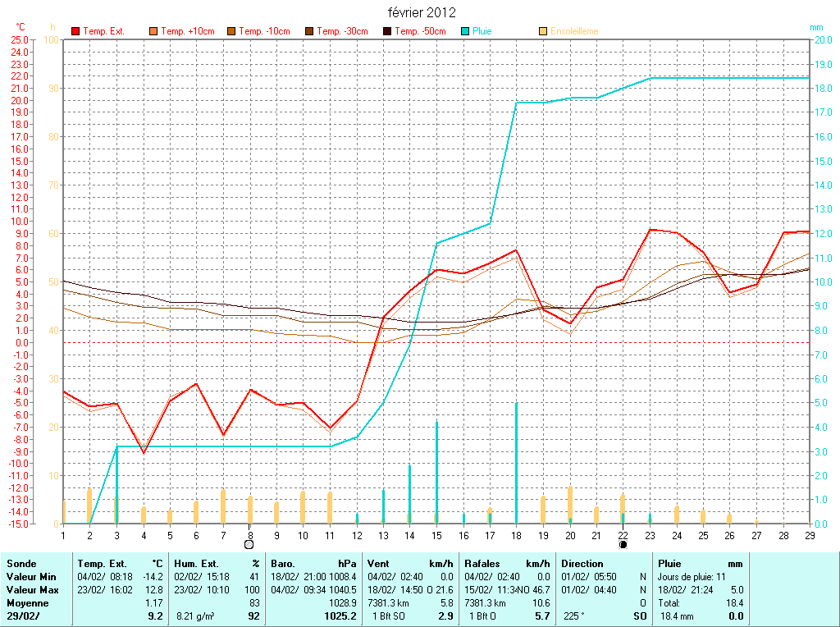The width and height of the screenshot is (840, 627).
Task: Click the dark Temp. -50cm legend swatch
Action: coord(387,31)
